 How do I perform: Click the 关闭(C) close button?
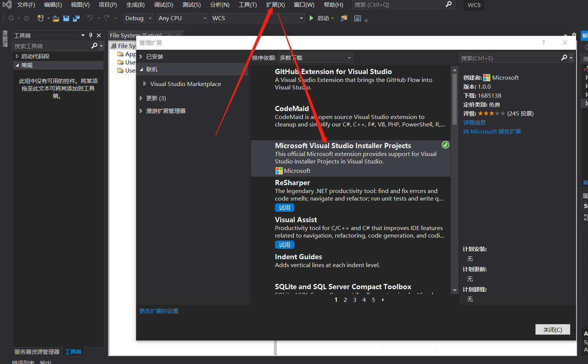tap(552, 329)
